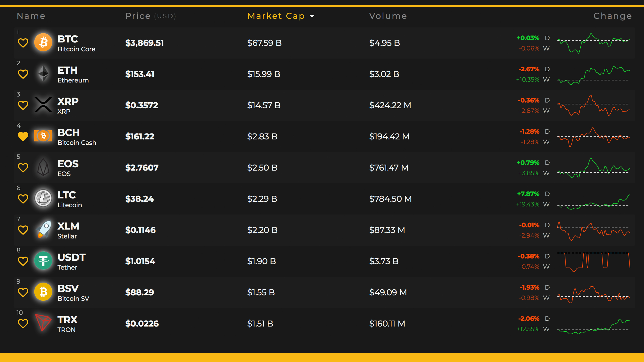Open the BSV Bitcoin SV name link
The height and width of the screenshot is (362, 644).
coord(73,293)
